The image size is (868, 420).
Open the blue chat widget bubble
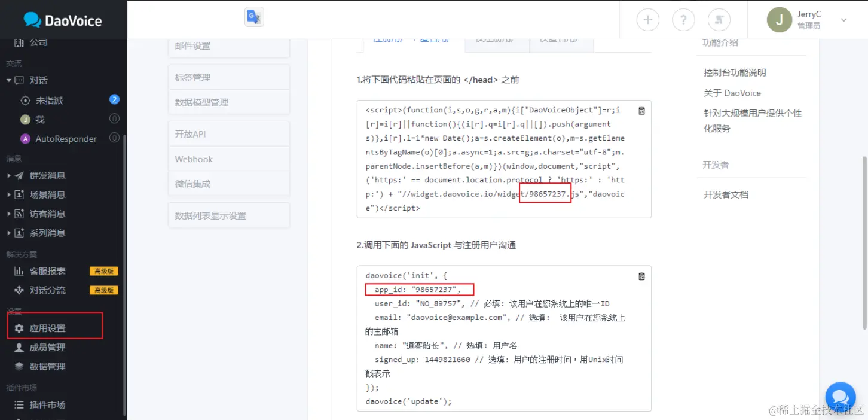click(841, 397)
